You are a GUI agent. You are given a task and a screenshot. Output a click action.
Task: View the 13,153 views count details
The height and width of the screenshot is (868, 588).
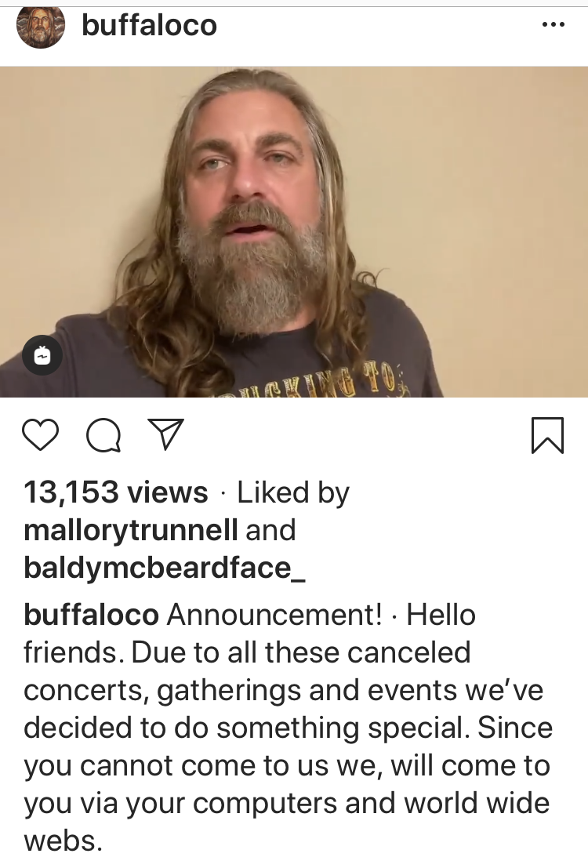click(116, 492)
